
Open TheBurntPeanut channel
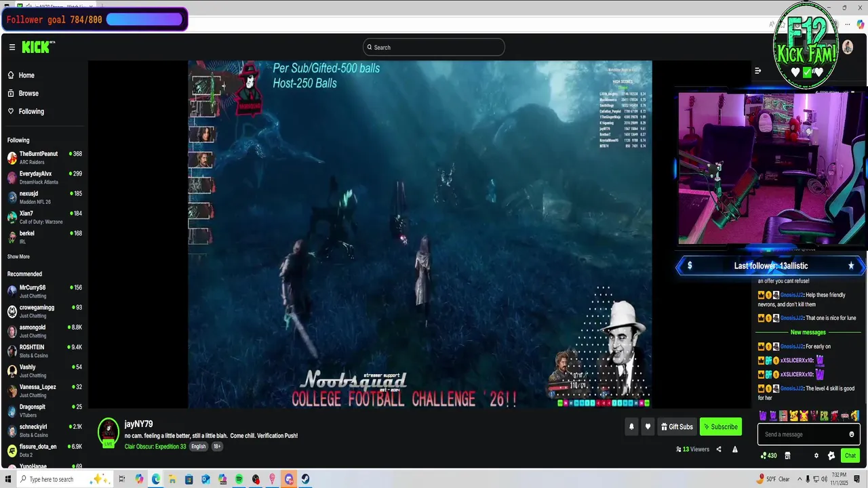coord(45,158)
